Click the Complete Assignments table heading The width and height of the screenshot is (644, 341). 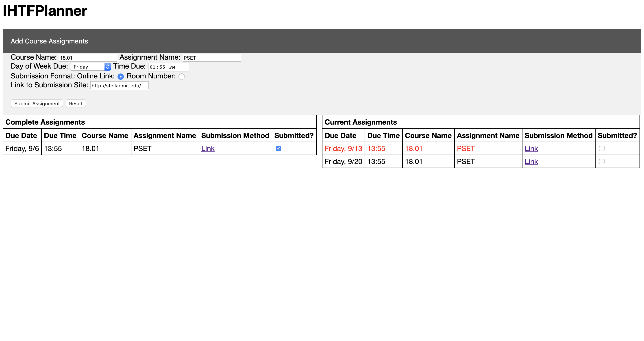coord(45,122)
